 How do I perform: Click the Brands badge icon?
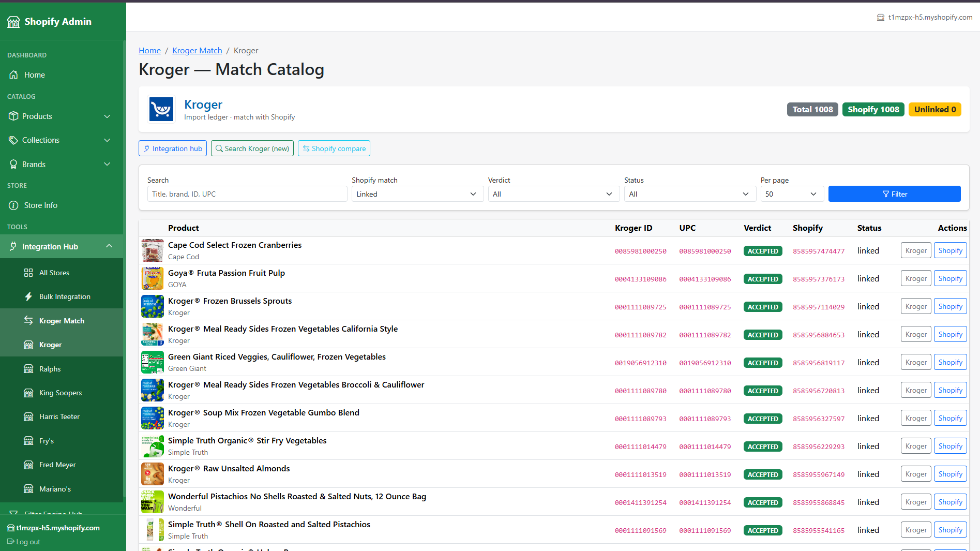(x=13, y=165)
